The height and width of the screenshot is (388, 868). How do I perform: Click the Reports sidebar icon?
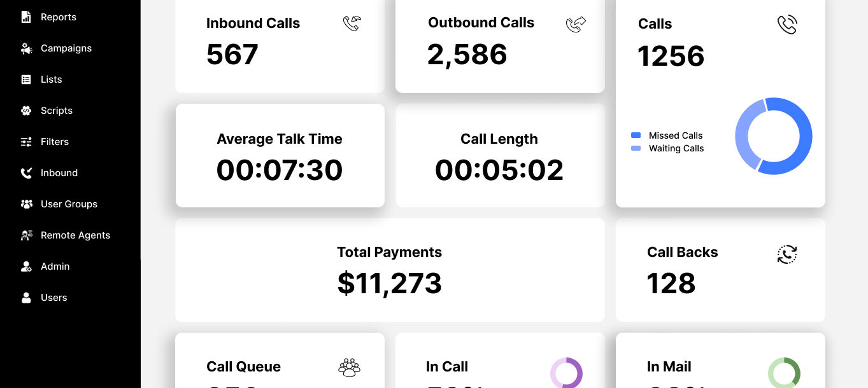point(26,17)
